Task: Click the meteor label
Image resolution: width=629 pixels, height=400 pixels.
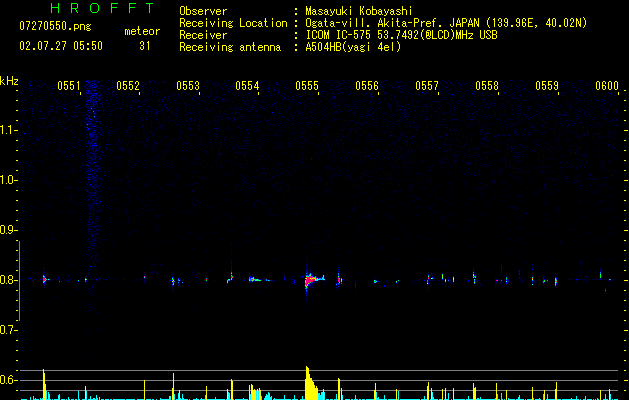Action: (x=142, y=31)
